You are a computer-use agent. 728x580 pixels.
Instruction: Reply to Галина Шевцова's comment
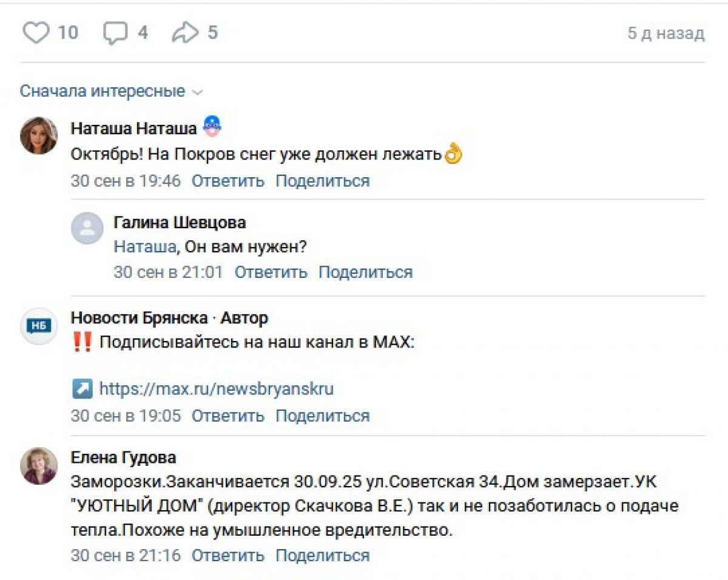(271, 272)
